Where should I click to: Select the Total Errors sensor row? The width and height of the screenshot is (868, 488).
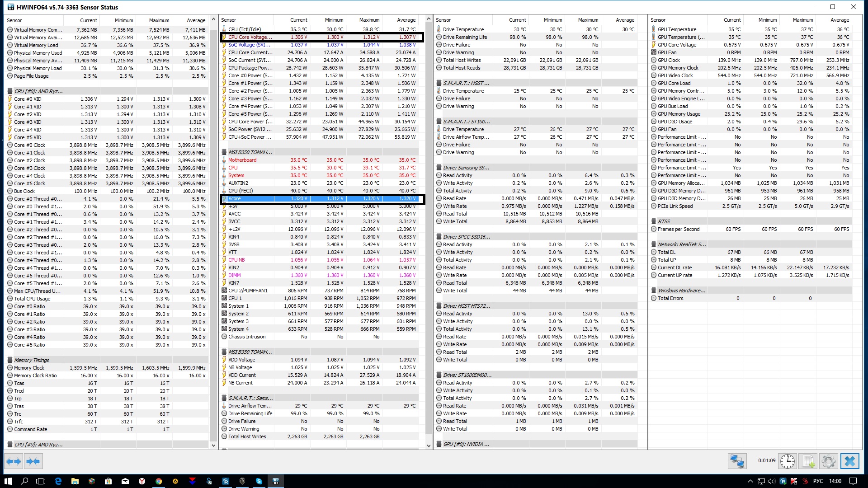tap(670, 298)
